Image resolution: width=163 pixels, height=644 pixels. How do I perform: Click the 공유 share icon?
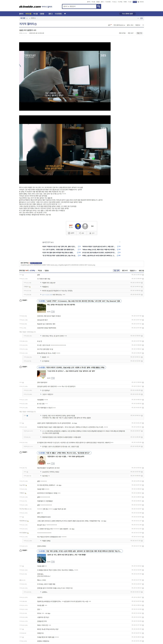pyautogui.click(x=80, y=233)
